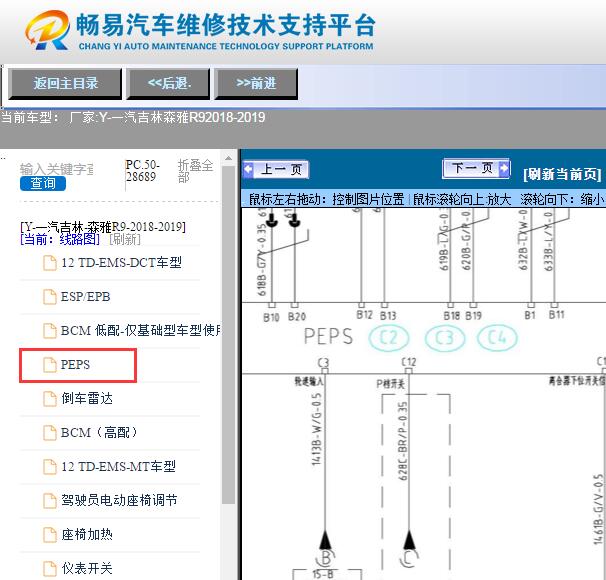Click document icon beside 仪表开关
Viewport: 606px width, 580px height.
(49, 569)
